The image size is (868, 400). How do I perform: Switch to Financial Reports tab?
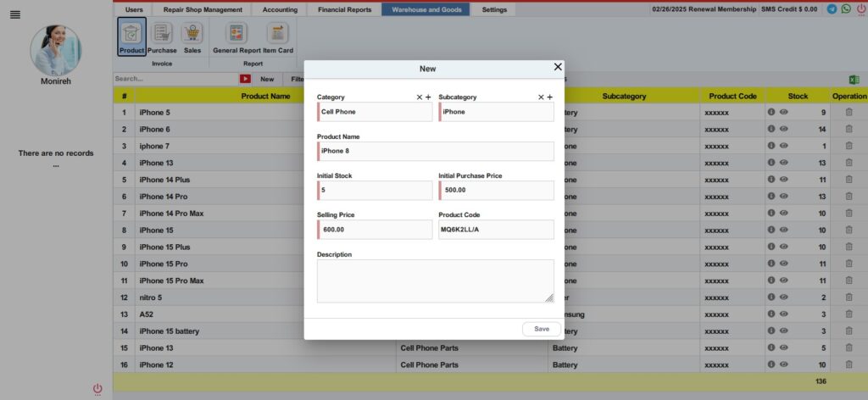tap(345, 9)
